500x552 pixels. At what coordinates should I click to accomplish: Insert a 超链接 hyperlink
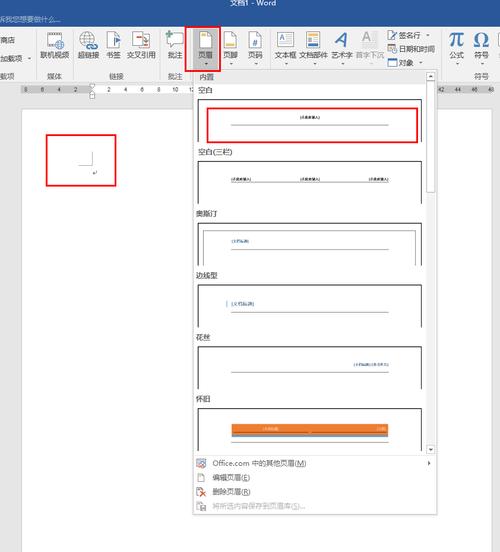coord(88,45)
